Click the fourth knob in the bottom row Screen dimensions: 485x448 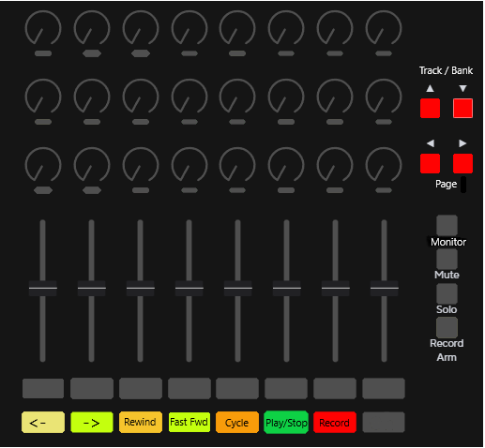189,165
